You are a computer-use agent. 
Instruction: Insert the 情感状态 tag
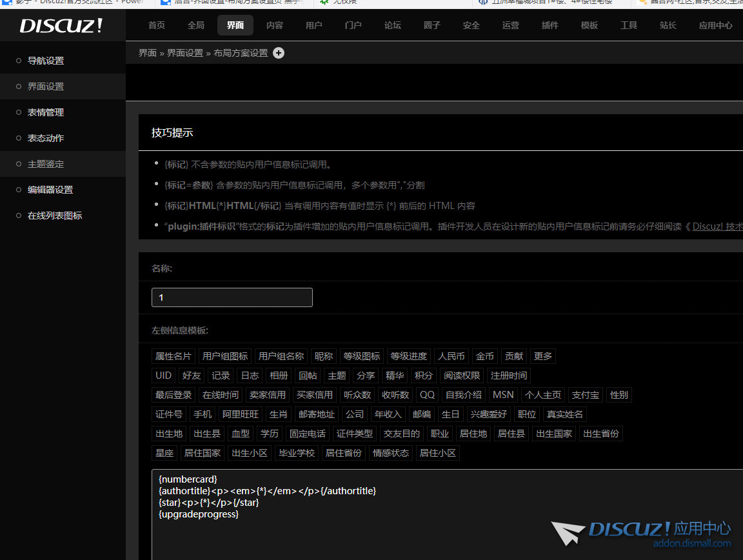click(391, 453)
